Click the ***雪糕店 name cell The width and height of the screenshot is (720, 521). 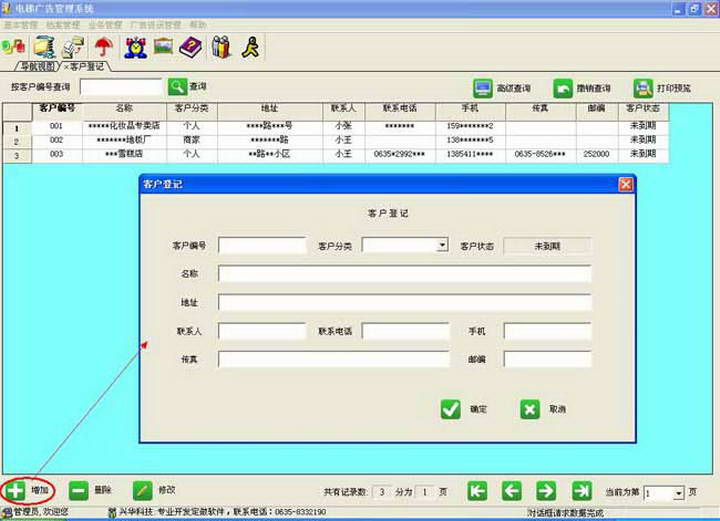tap(124, 154)
